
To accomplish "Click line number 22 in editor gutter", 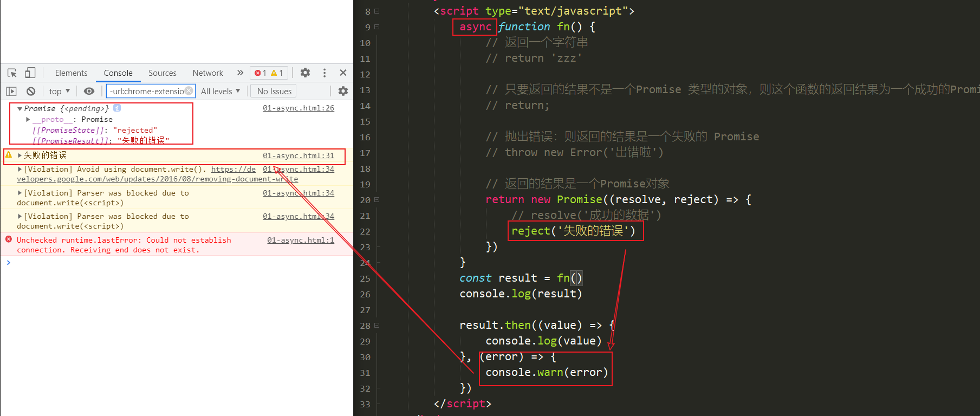I will [365, 231].
